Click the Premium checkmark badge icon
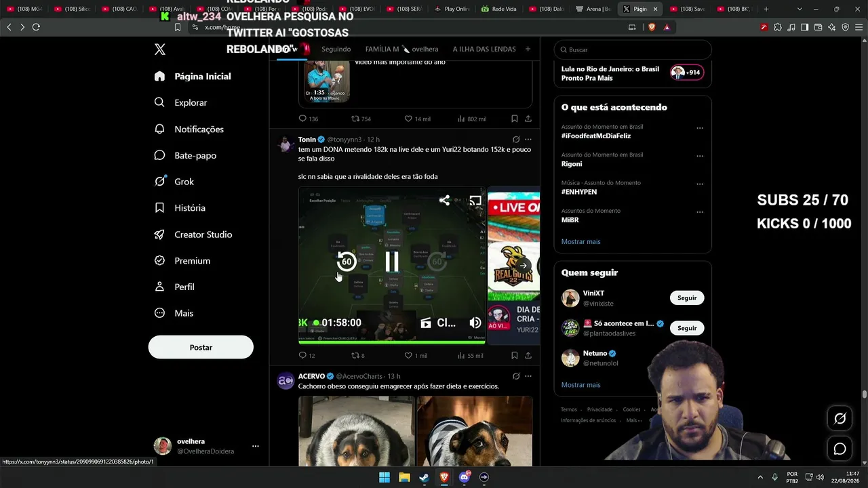This screenshot has width=868, height=488. click(x=159, y=260)
